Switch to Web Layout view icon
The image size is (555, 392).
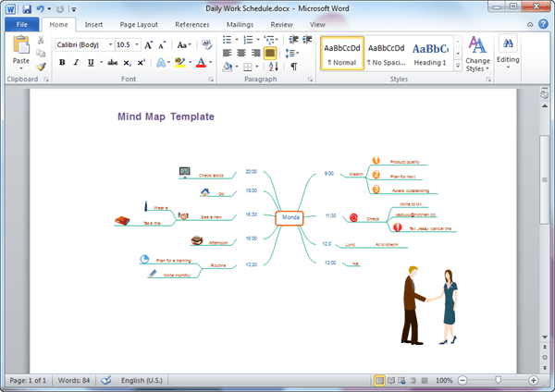[401, 381]
